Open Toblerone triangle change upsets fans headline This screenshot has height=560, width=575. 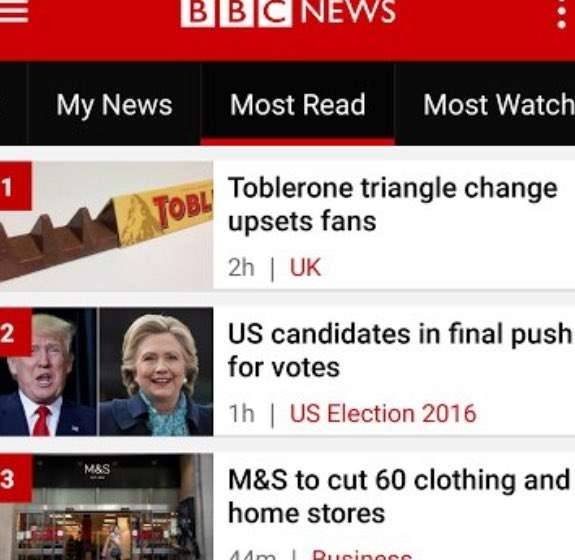tap(392, 205)
